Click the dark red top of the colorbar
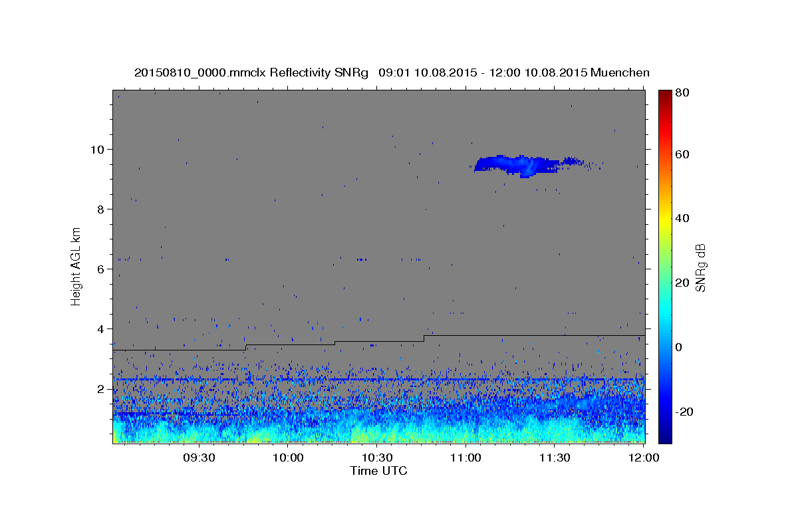Image resolution: width=798 pixels, height=532 pixels. (x=665, y=94)
